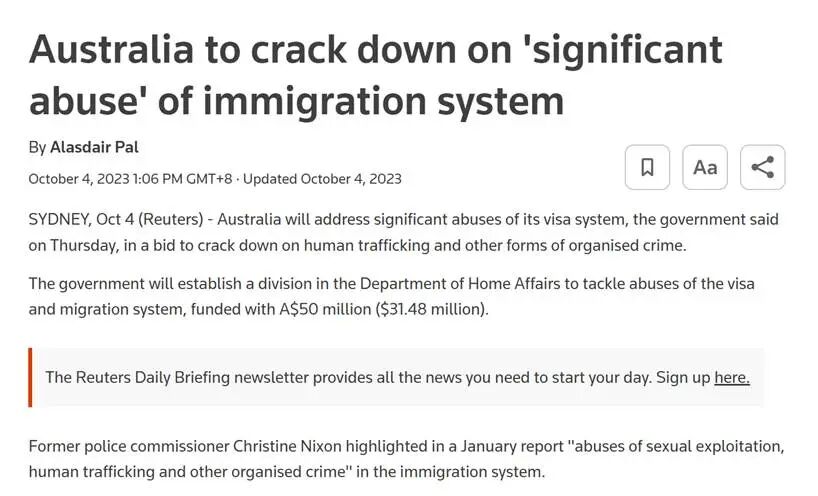Screen dimensions: 818x496
Task: Click the '($31.48 million)' conversion text
Action: (x=432, y=309)
